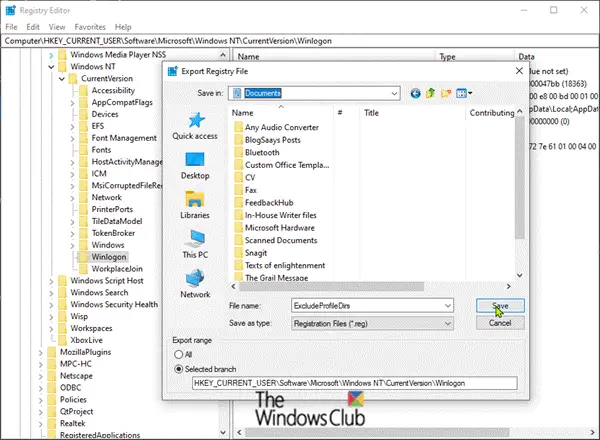Open Network in places bar
600x440 pixels.
[195, 284]
